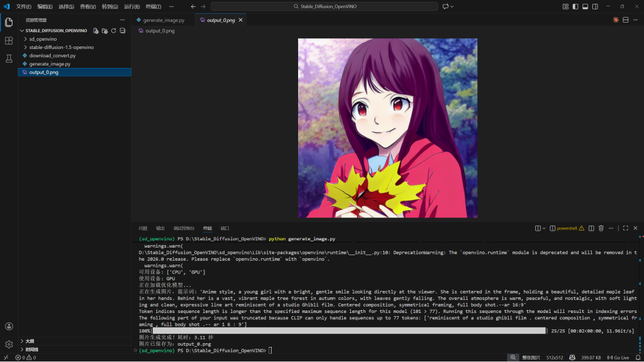This screenshot has width=644, height=362.
Task: Toggle the bottom panel visibility
Action: coord(585,6)
